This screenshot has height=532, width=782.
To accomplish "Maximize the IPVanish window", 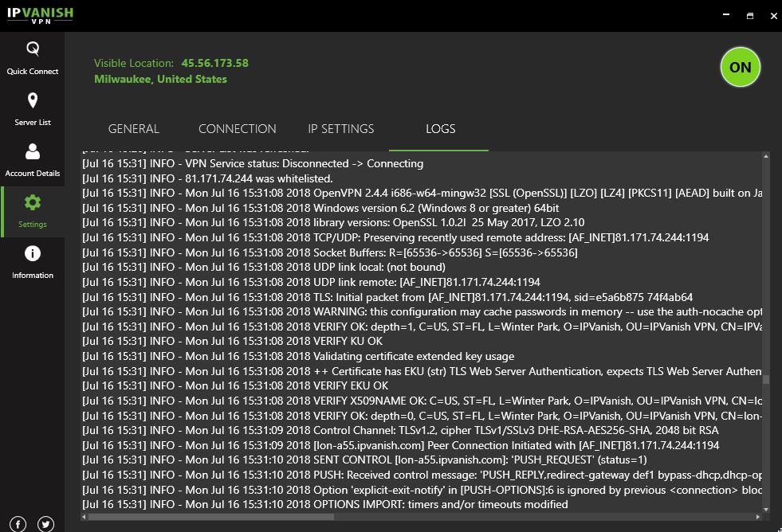I will [749, 16].
